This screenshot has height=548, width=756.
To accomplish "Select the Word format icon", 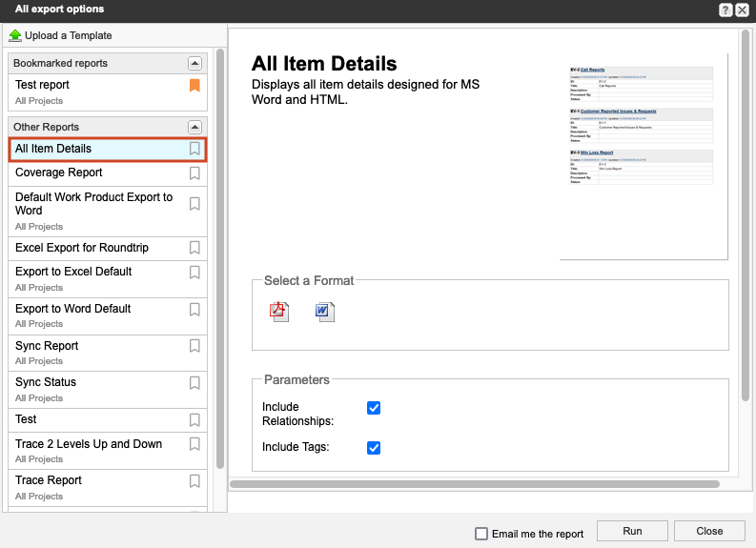I will 324,312.
